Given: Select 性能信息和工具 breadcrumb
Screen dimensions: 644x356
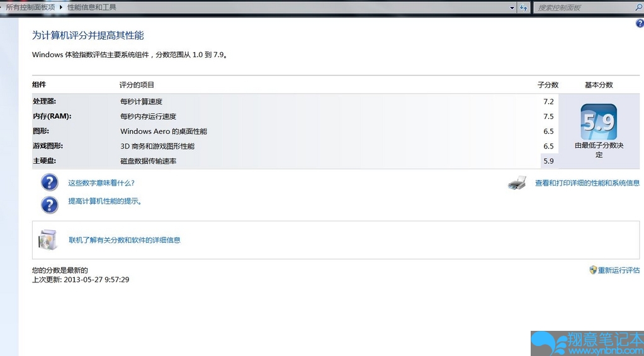Looking at the screenshot, I should coord(91,8).
